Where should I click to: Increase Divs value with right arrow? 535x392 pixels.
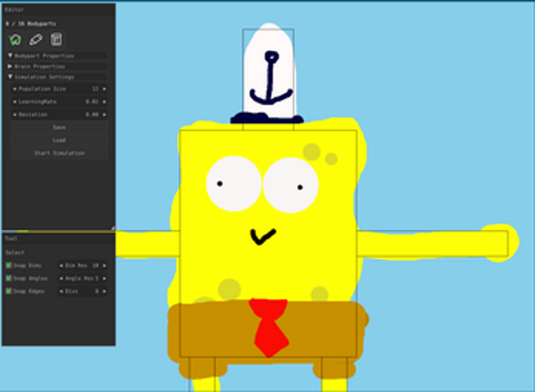(x=105, y=292)
